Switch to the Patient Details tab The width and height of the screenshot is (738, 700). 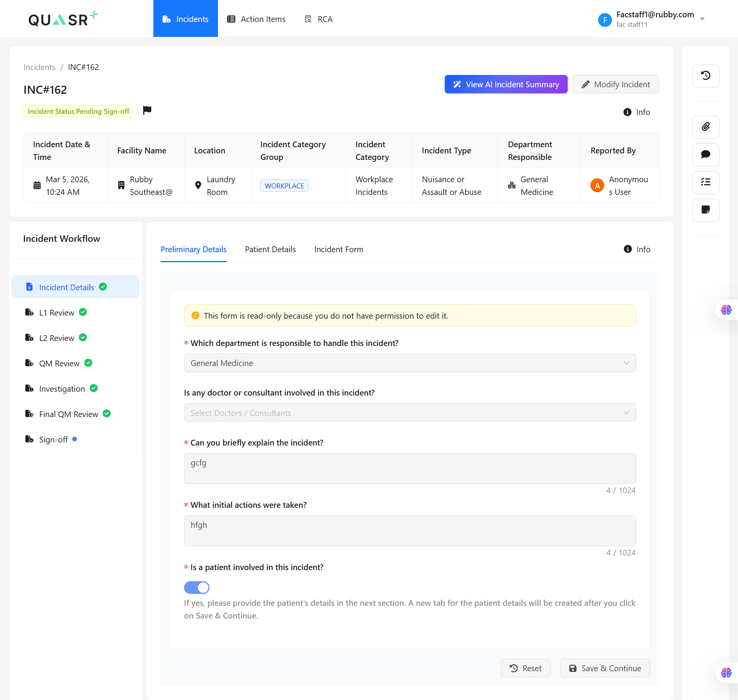pyautogui.click(x=270, y=249)
